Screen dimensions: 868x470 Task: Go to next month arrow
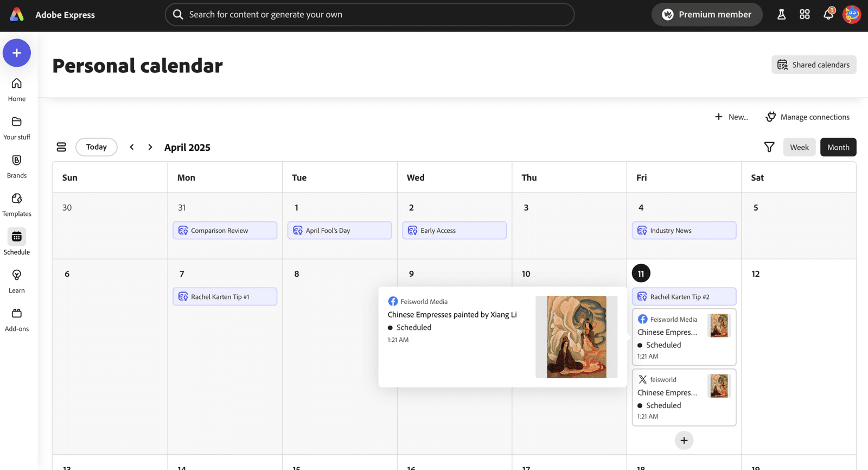pyautogui.click(x=150, y=147)
